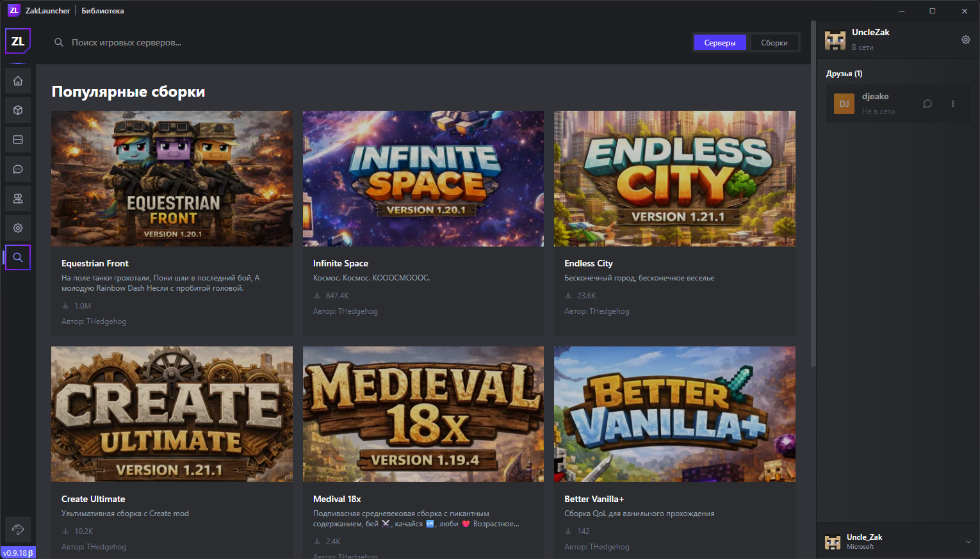The height and width of the screenshot is (559, 980).
Task: Open the three-dot menu for djeake
Action: (952, 104)
